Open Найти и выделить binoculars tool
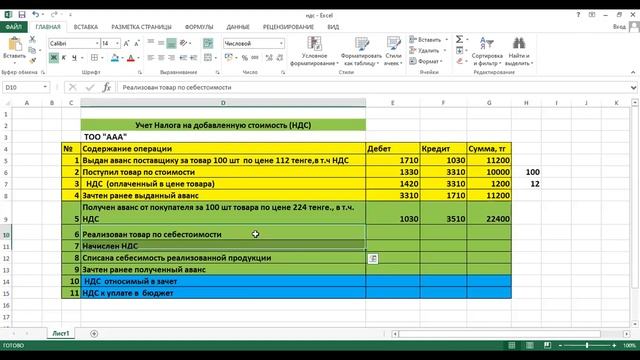 point(519,52)
